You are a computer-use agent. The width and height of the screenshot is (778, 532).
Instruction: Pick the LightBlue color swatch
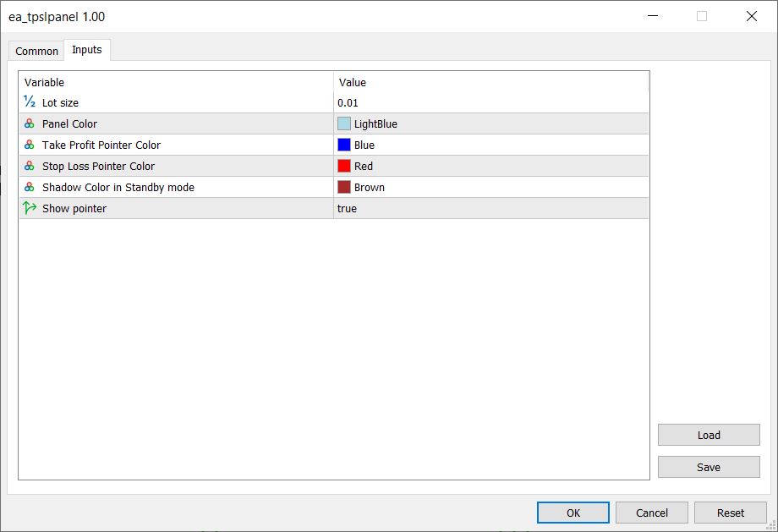[344, 123]
